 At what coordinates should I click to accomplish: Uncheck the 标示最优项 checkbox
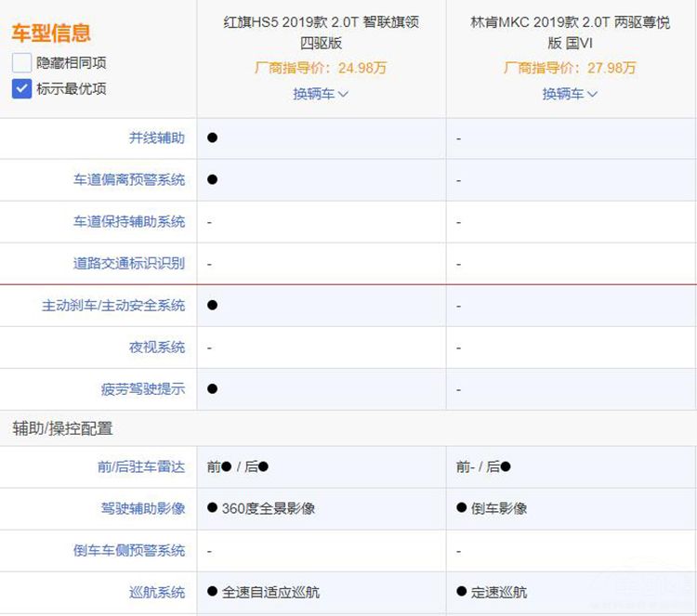22,89
